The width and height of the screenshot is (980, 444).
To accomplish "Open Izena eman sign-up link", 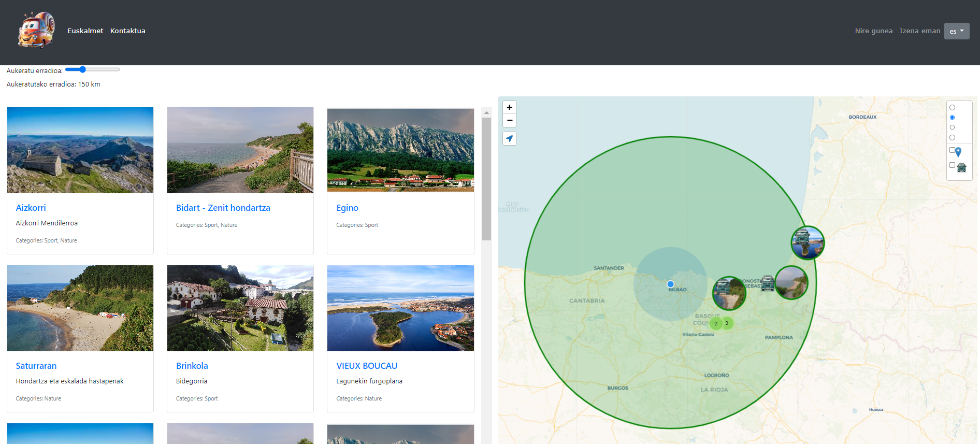I will point(920,31).
